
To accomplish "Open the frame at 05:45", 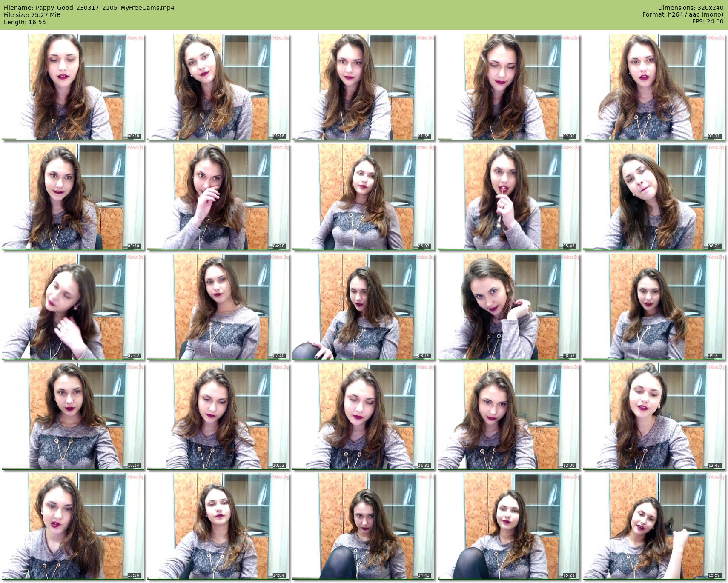I will point(509,197).
